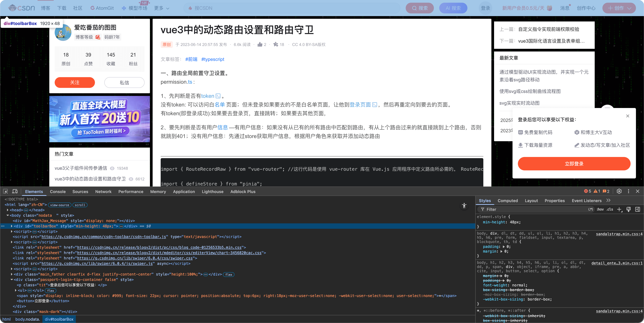Click the flame icon in the CSDN search box

pyautogui.click(x=190, y=8)
